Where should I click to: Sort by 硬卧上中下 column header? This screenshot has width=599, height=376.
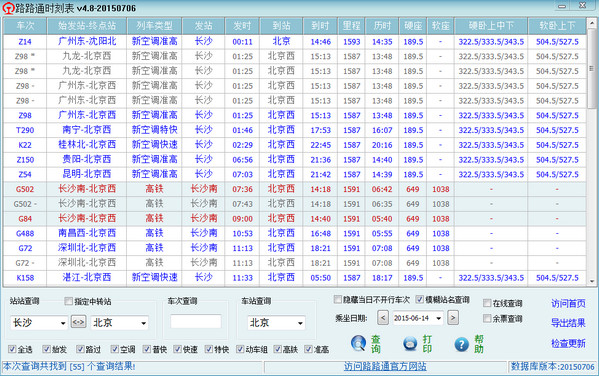point(491,26)
